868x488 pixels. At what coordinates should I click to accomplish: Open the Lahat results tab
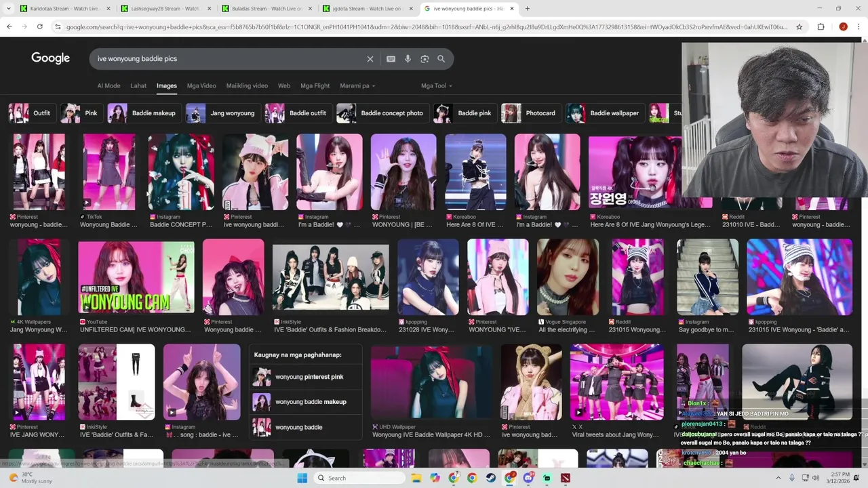pyautogui.click(x=138, y=86)
